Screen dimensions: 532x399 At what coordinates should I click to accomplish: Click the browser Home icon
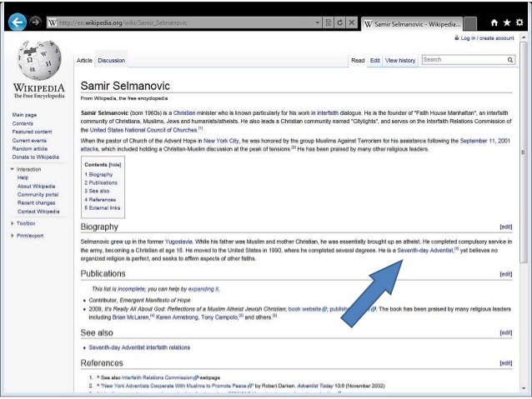pos(494,22)
